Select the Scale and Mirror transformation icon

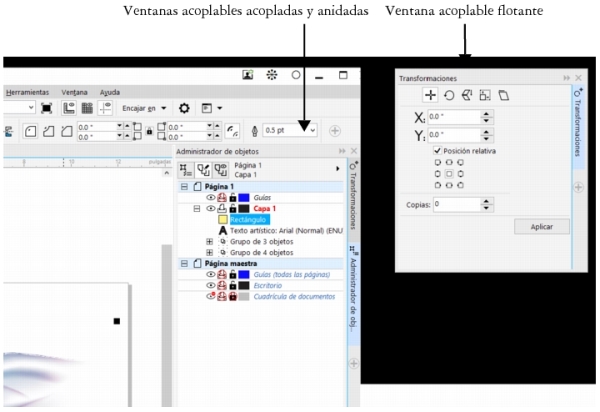[467, 95]
